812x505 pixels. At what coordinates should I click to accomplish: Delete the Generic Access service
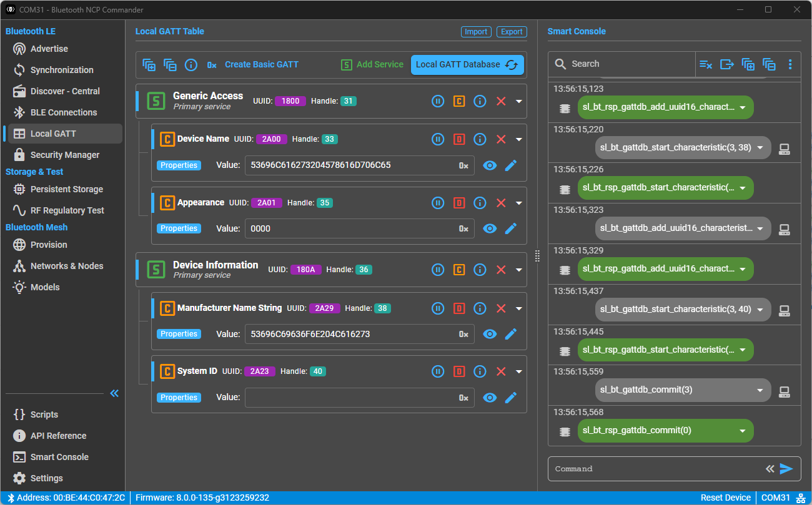pos(501,101)
